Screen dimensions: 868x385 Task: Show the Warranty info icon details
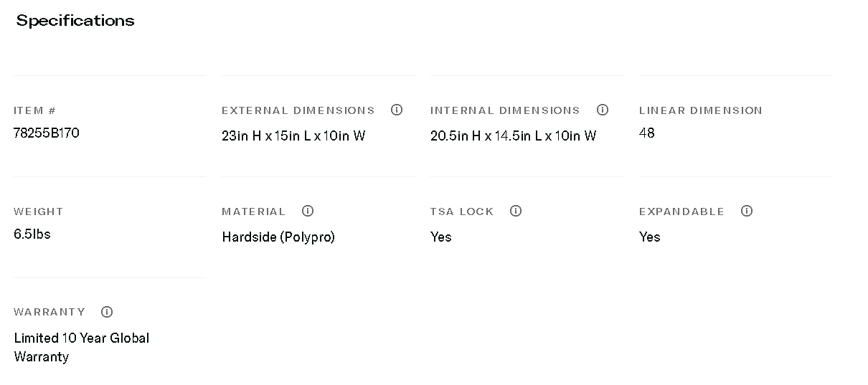point(107,312)
